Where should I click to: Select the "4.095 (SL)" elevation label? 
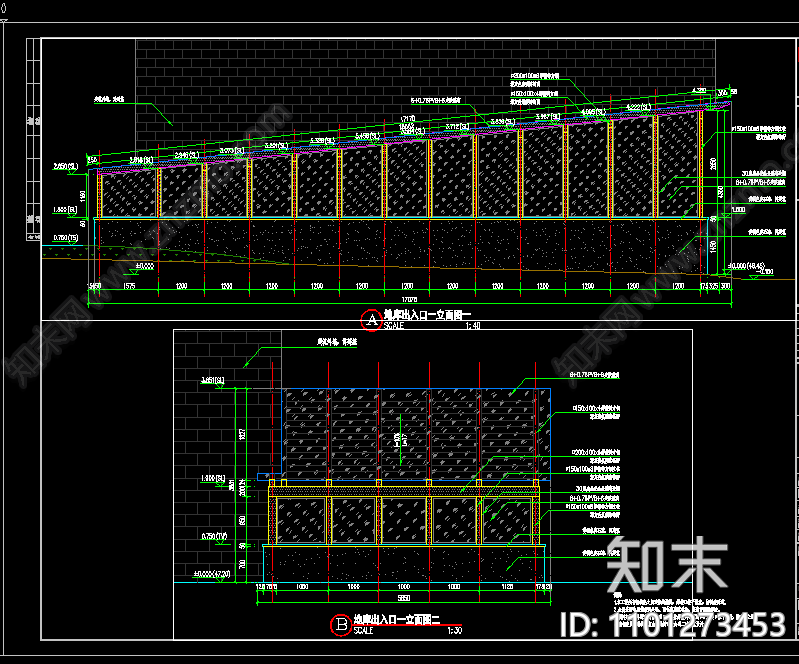pos(593,112)
